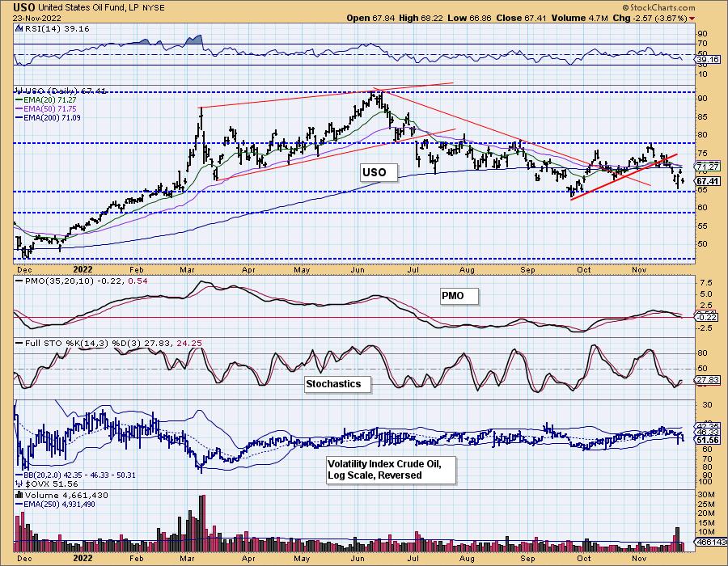Click the 39.16 RSI value tag
The height and width of the screenshot is (566, 728).
pos(708,59)
